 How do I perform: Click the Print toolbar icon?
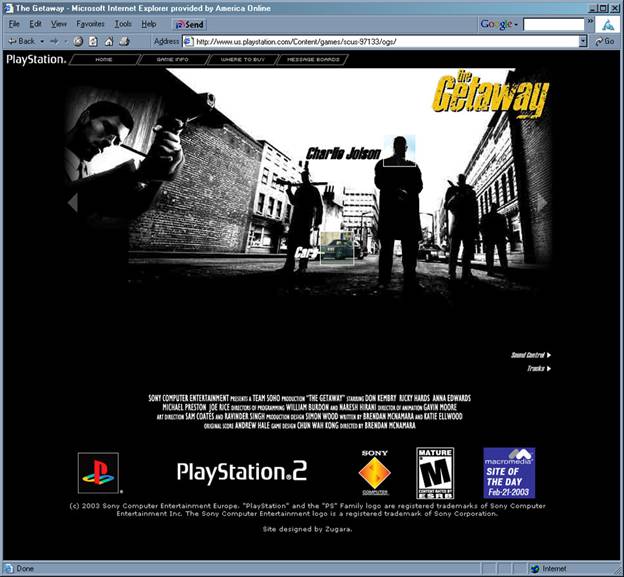point(125,41)
